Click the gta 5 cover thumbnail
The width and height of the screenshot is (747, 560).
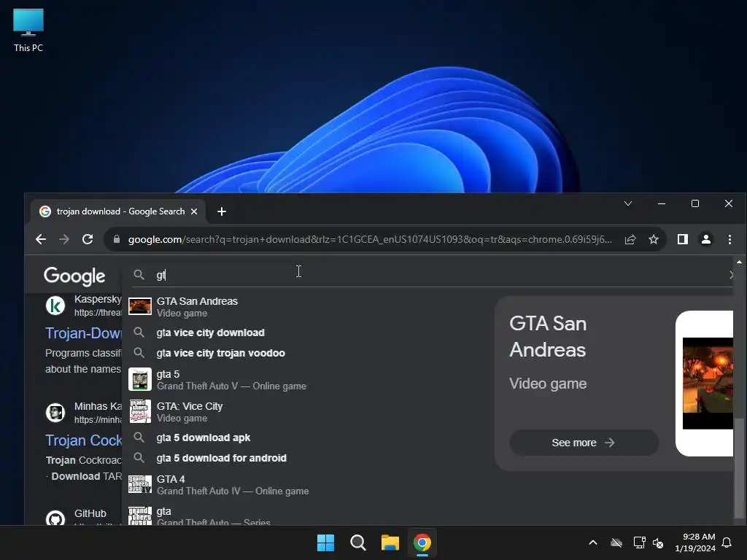pos(140,379)
